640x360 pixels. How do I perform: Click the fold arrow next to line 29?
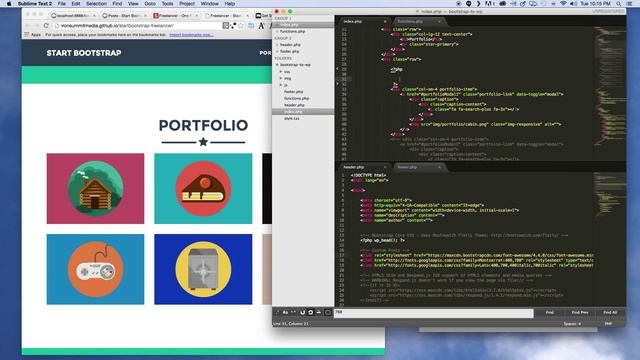coord(337,69)
